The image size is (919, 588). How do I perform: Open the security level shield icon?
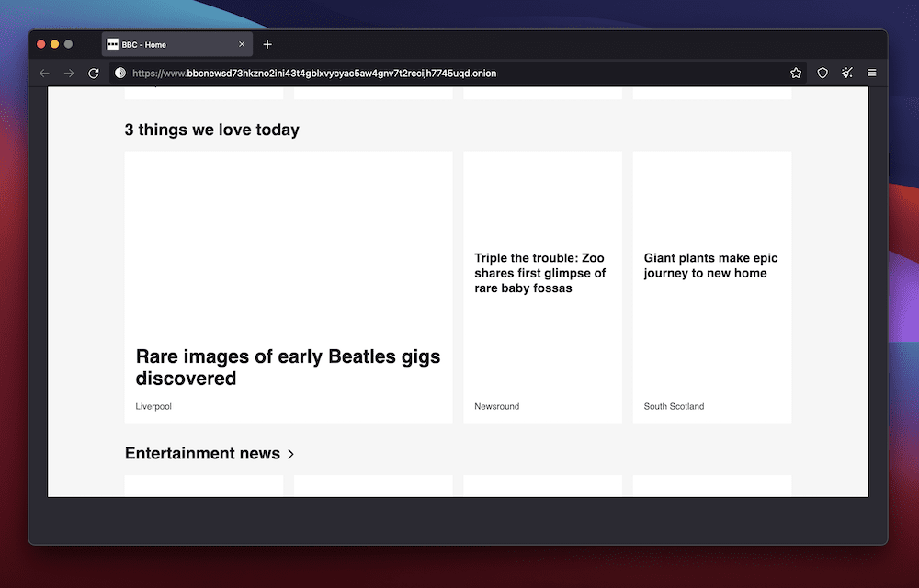click(822, 73)
